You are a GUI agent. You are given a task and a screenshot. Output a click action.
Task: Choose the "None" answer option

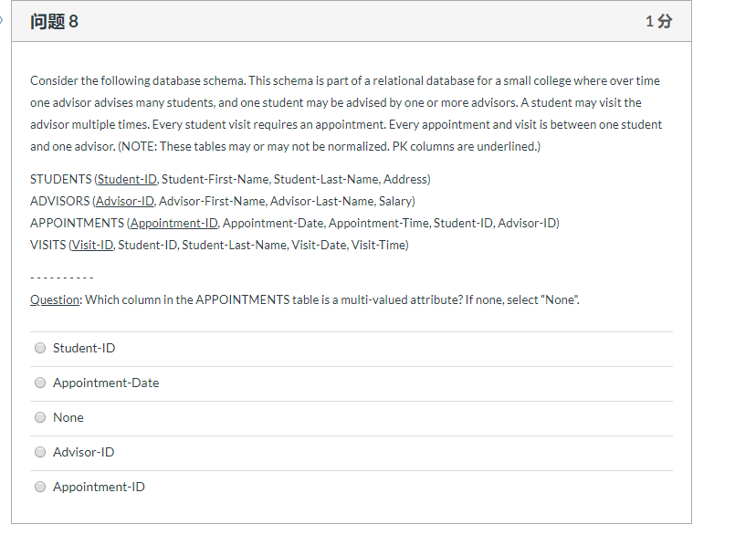click(x=39, y=417)
